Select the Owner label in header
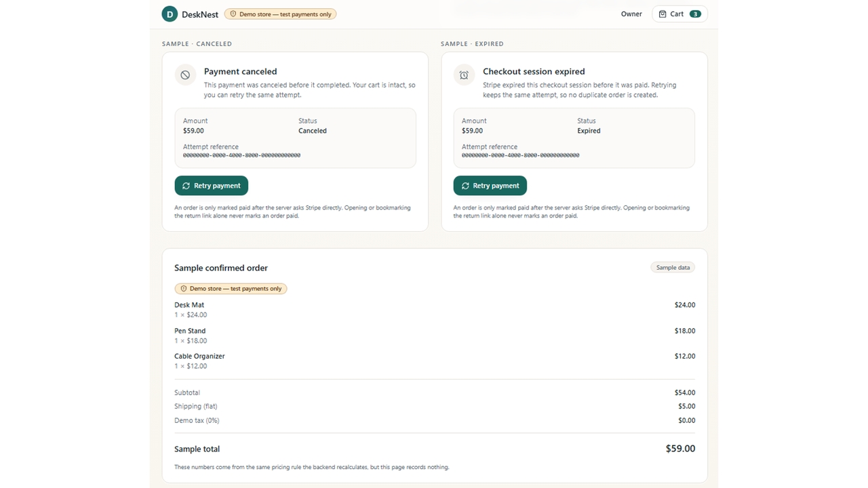868x488 pixels. (631, 14)
